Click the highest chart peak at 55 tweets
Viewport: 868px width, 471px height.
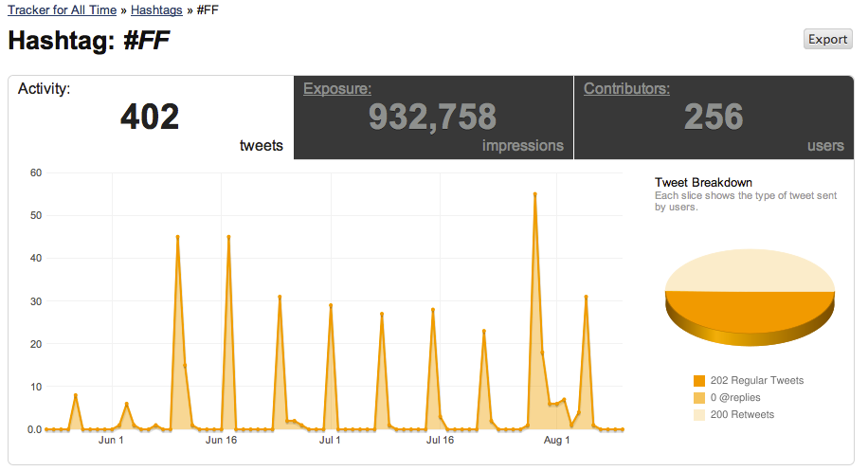pos(534,194)
